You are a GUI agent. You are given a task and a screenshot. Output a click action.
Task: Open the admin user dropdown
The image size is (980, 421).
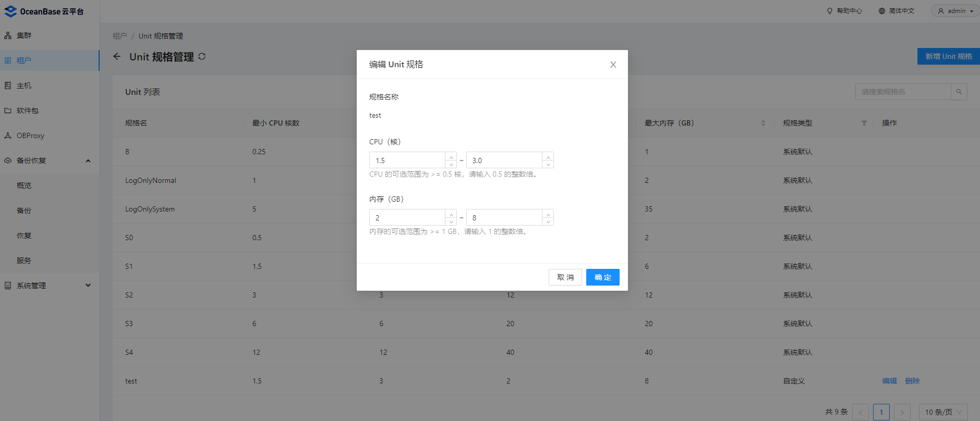point(955,11)
